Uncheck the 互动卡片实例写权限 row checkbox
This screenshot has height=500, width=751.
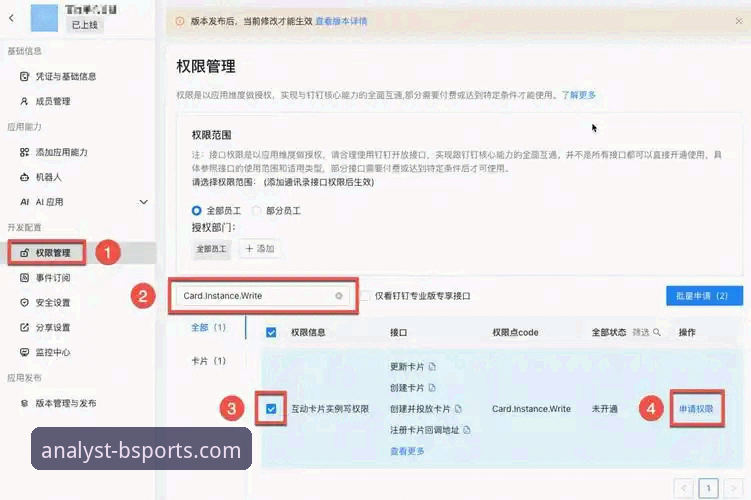coord(271,409)
